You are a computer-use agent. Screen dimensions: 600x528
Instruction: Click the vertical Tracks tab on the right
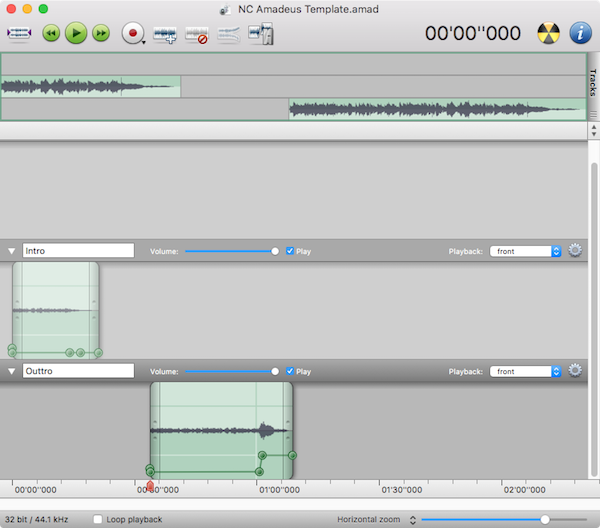593,82
